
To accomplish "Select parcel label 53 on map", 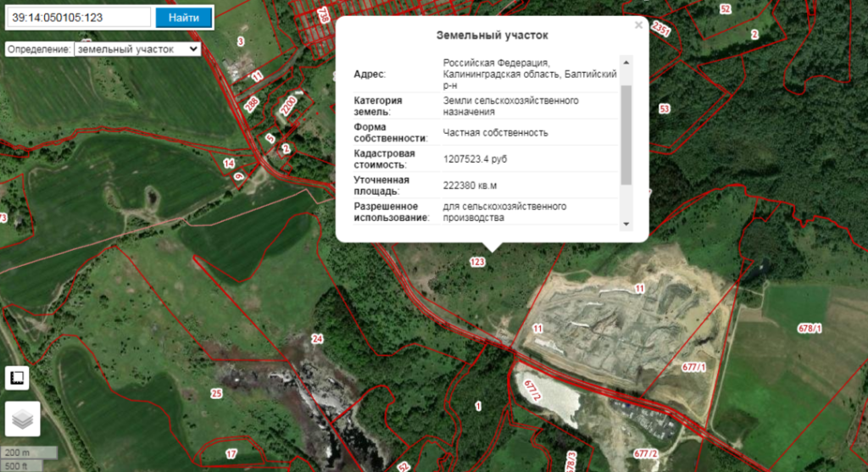I will [x=664, y=109].
